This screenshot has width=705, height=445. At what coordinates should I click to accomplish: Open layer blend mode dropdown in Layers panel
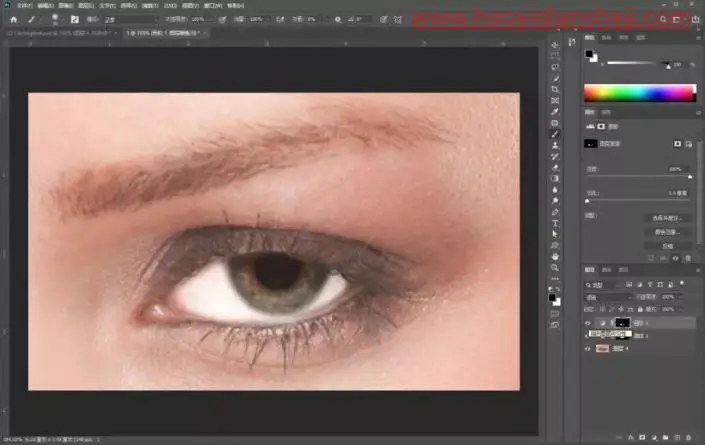tap(608, 297)
